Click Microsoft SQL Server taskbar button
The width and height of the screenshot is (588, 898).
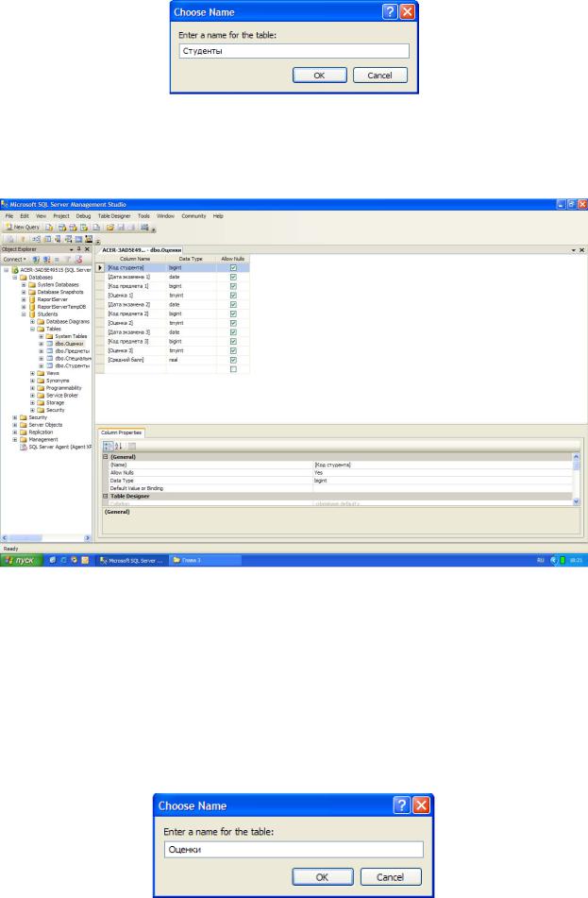[x=131, y=560]
